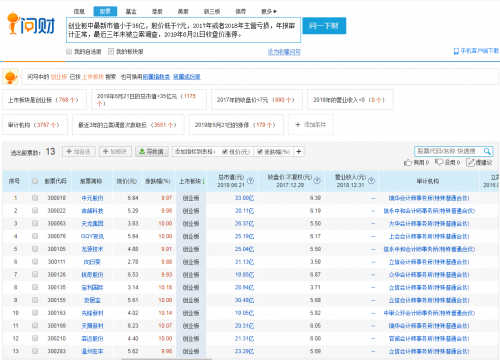
Task: Open the 立案调查次数 (3551个) condition
Action: [128, 125]
